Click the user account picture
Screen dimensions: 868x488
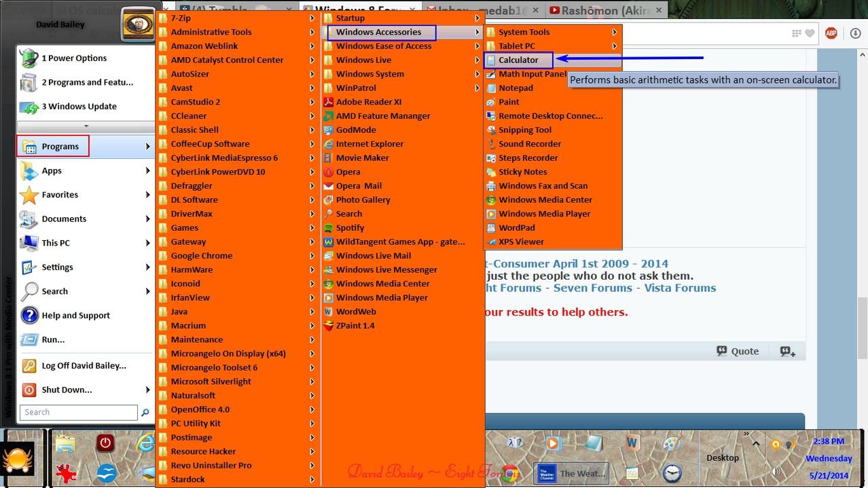click(x=138, y=26)
